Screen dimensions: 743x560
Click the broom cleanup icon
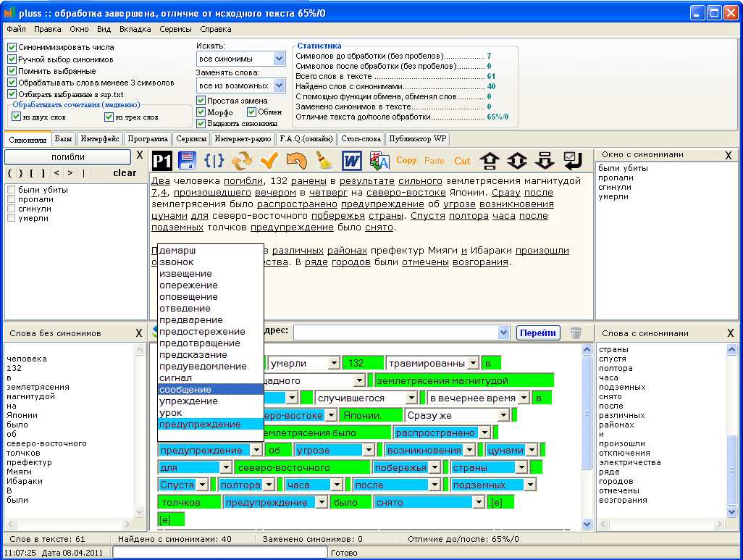[x=324, y=160]
